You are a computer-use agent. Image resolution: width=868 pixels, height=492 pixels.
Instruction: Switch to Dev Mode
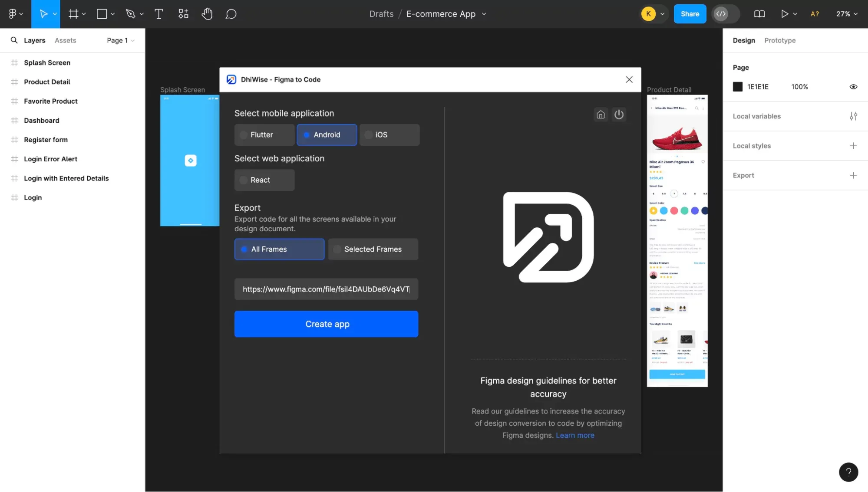pyautogui.click(x=722, y=13)
